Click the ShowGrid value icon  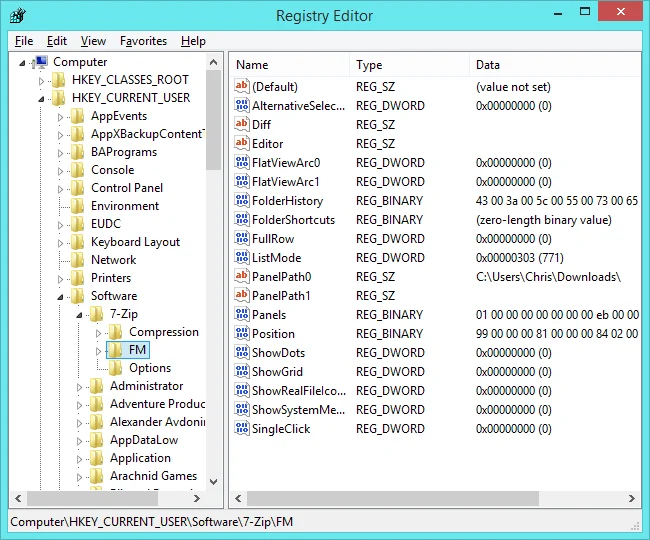pyautogui.click(x=242, y=372)
